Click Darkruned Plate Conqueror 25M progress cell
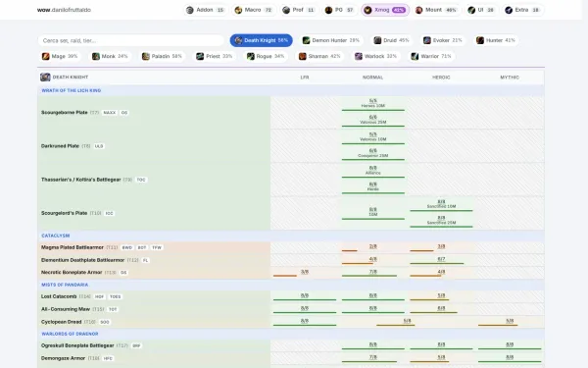The height and width of the screenshot is (368, 588). (373, 154)
